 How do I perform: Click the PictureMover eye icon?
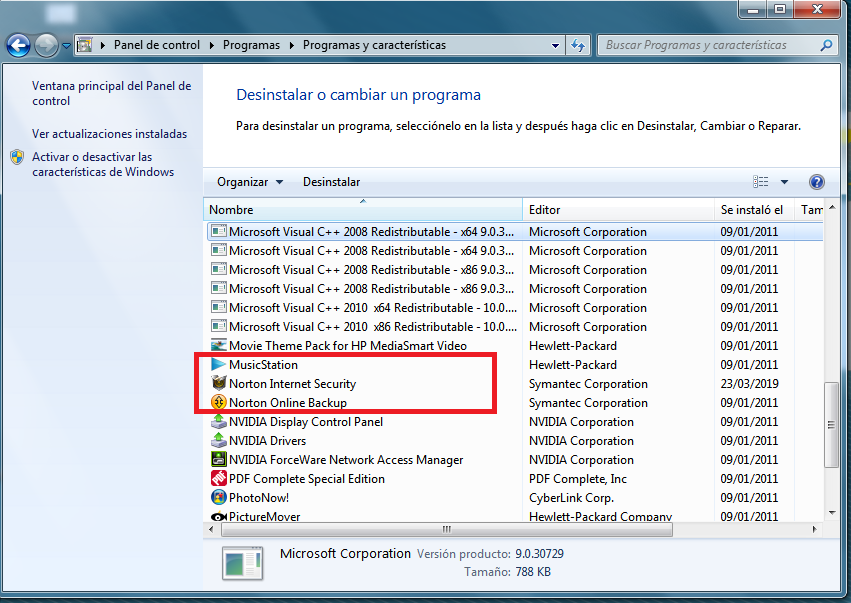tap(219, 517)
